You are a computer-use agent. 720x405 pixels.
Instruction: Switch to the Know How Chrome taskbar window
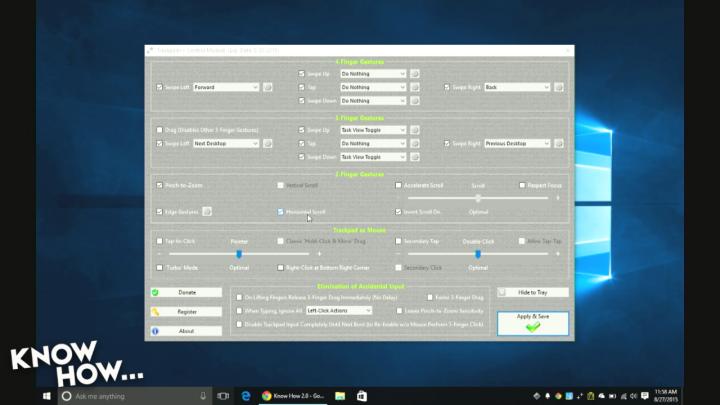tap(294, 396)
